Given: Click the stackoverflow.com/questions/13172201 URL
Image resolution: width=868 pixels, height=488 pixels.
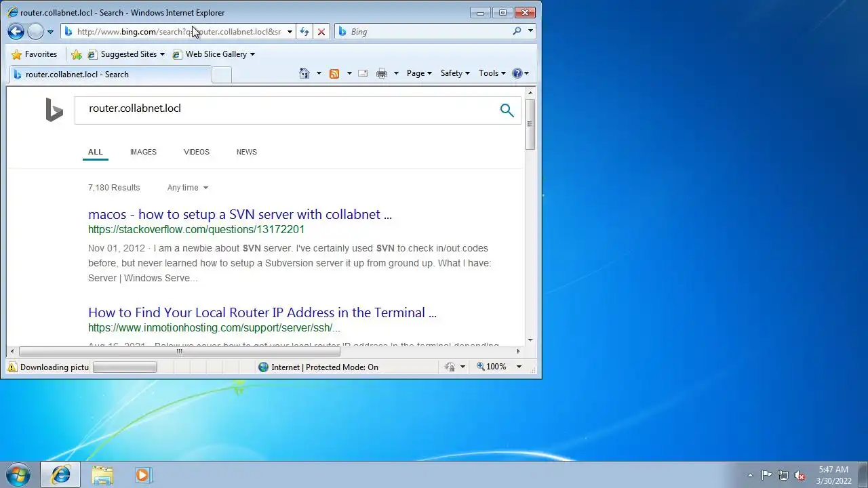Looking at the screenshot, I should [x=197, y=230].
